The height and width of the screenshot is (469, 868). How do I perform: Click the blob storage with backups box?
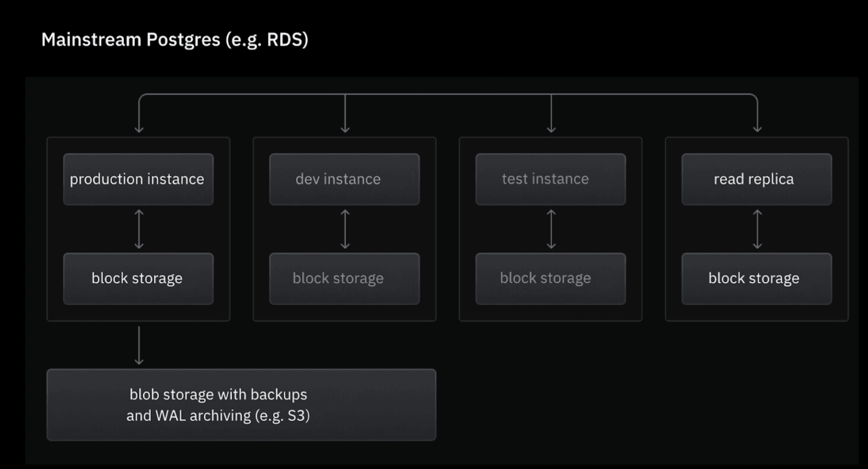coord(241,405)
